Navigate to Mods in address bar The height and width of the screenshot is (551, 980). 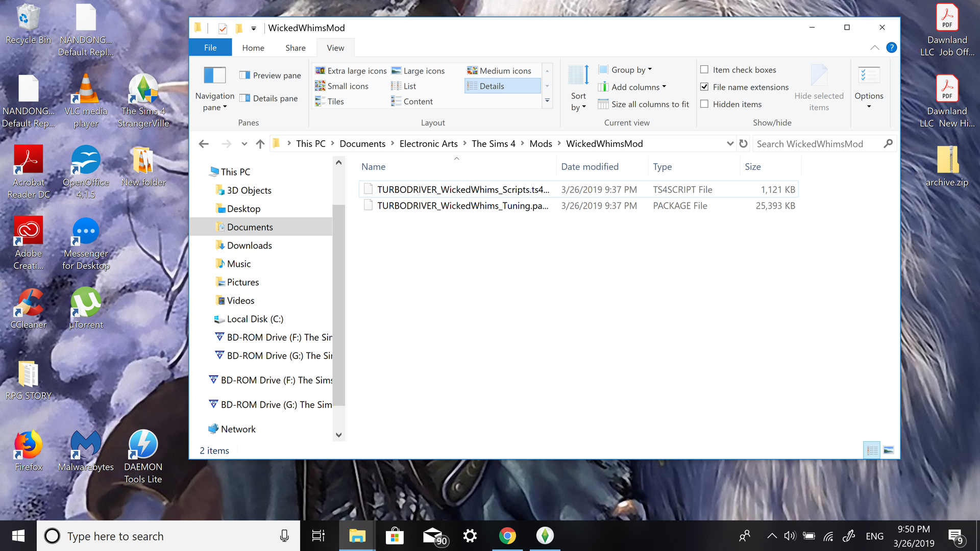point(541,144)
